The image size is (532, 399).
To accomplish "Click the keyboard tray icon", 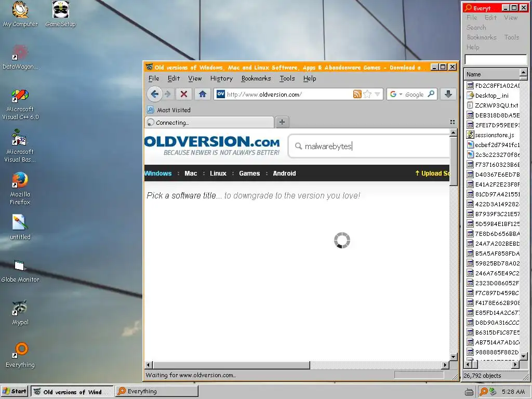I will (x=469, y=392).
